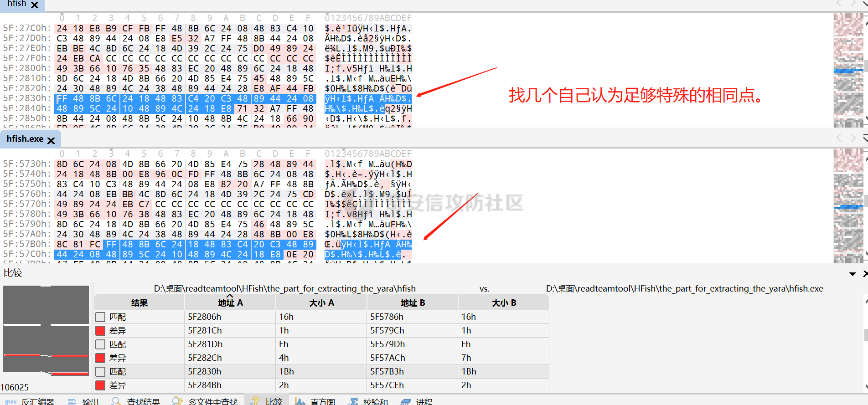Image resolution: width=868 pixels, height=405 pixels.
Task: Click the comparison overview minimap graphic
Action: click(46, 330)
